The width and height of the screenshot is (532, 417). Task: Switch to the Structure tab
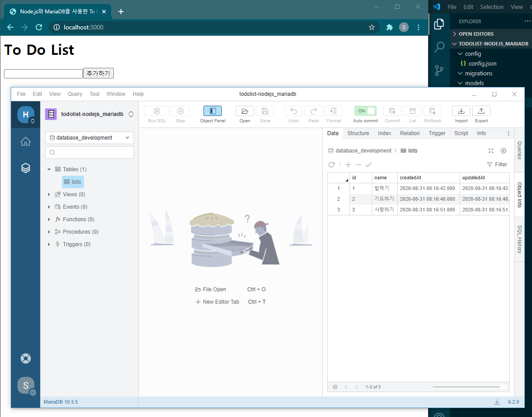(x=358, y=133)
